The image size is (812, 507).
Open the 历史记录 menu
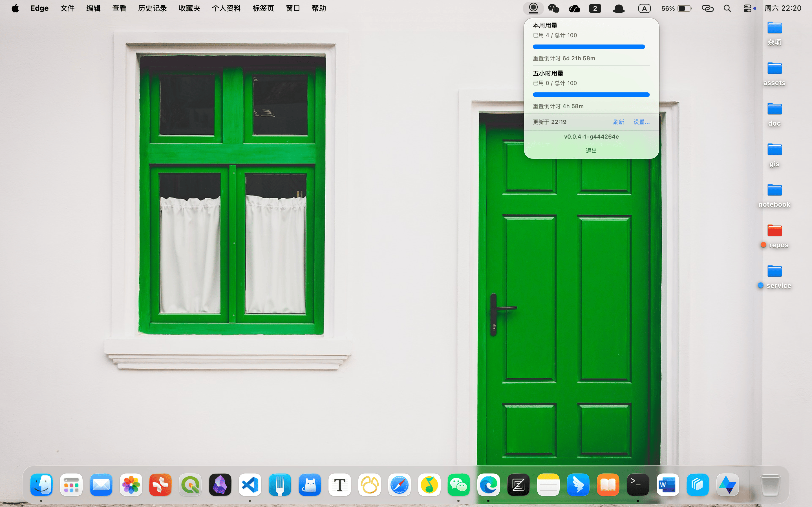(152, 8)
